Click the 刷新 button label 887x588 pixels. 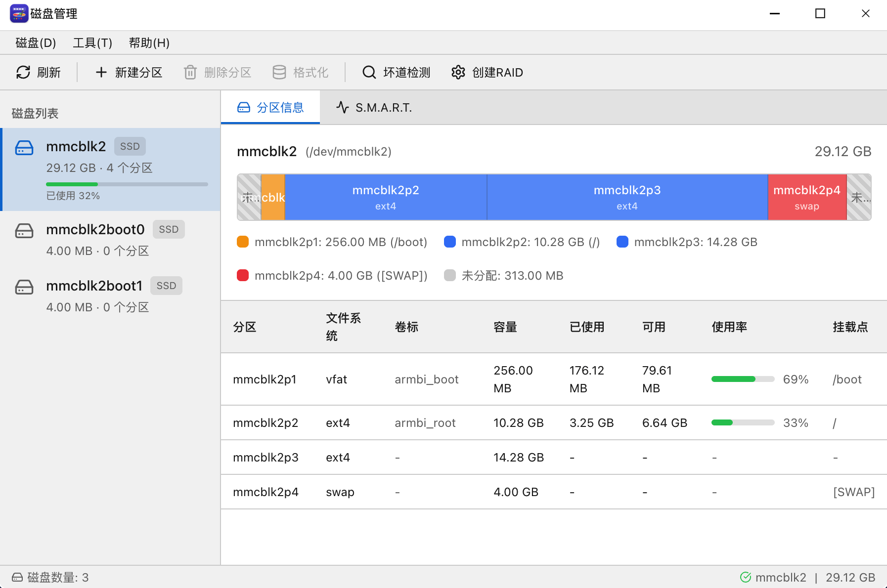[x=49, y=73]
